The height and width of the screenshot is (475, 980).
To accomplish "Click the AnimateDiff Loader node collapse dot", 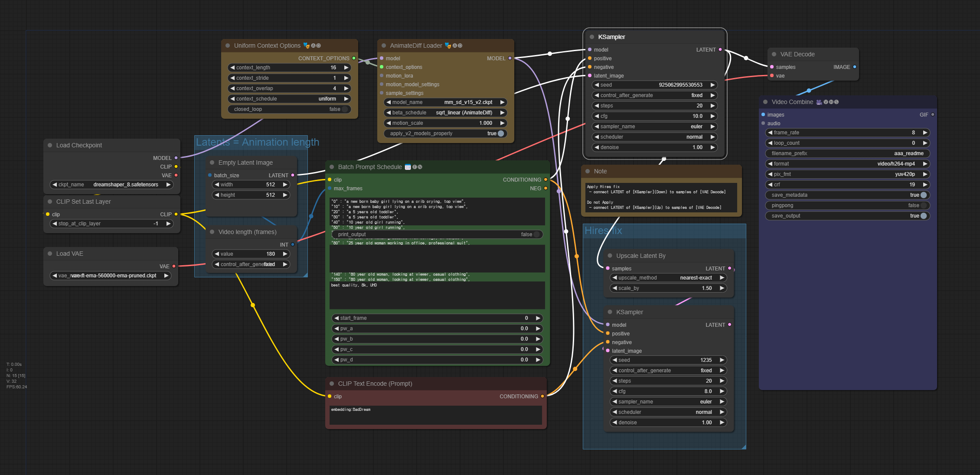I will (384, 46).
